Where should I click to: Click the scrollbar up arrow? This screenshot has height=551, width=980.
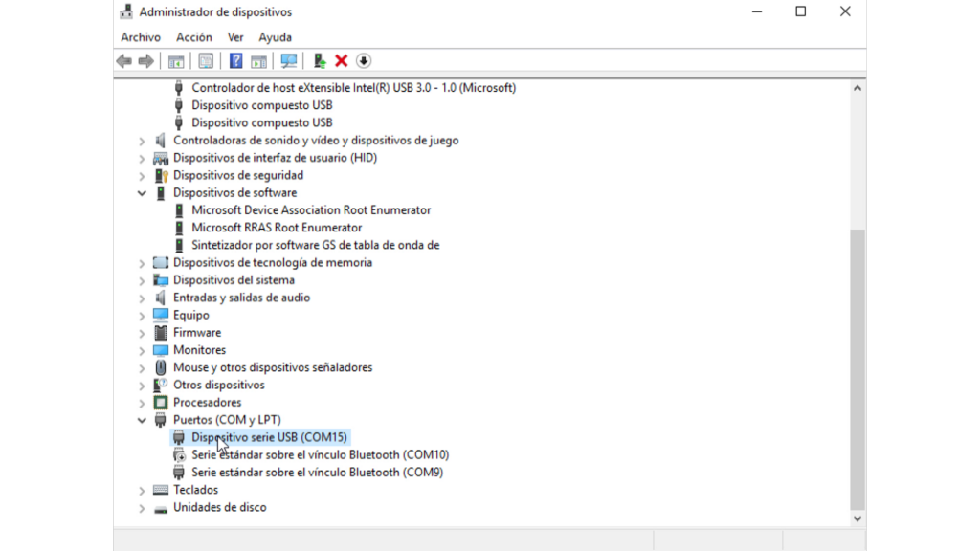coord(857,88)
